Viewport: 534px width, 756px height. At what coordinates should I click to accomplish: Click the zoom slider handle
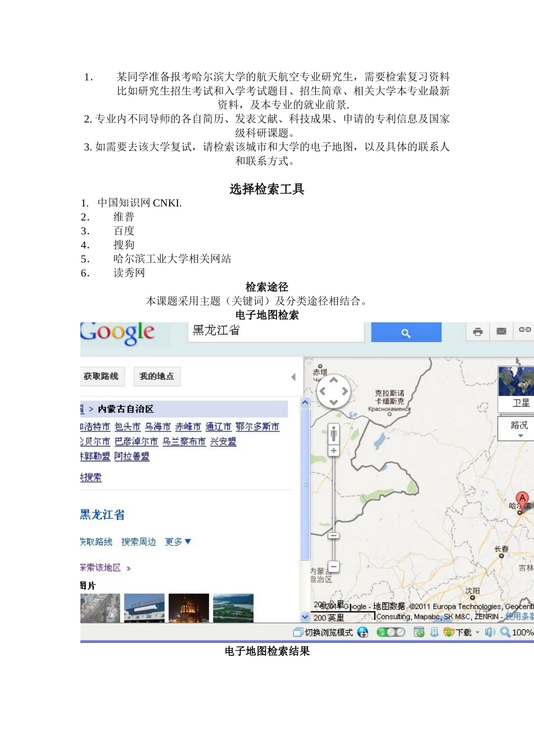point(333,535)
